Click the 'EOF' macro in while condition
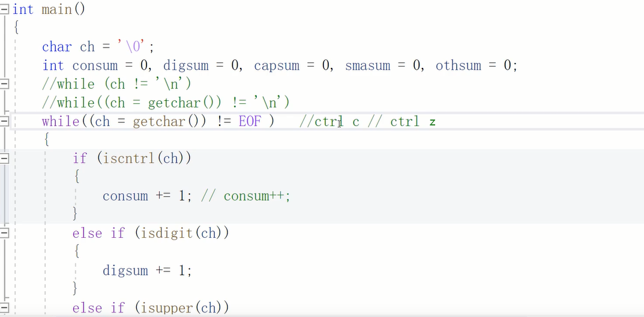Viewport: 644px width, 317px height. coord(250,121)
